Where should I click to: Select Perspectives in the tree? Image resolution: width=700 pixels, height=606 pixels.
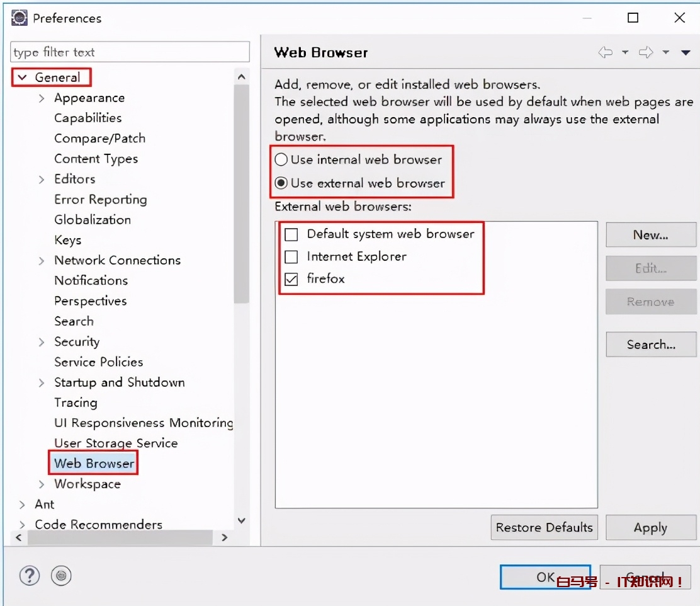click(91, 301)
